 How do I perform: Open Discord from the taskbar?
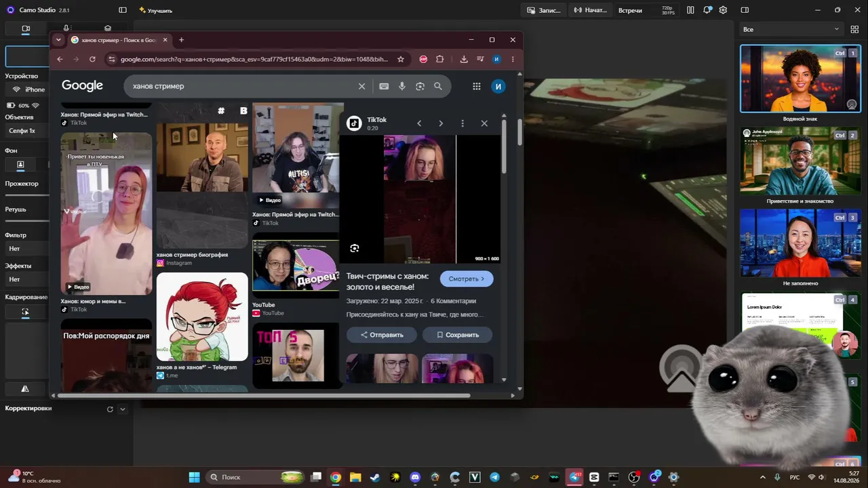click(415, 477)
